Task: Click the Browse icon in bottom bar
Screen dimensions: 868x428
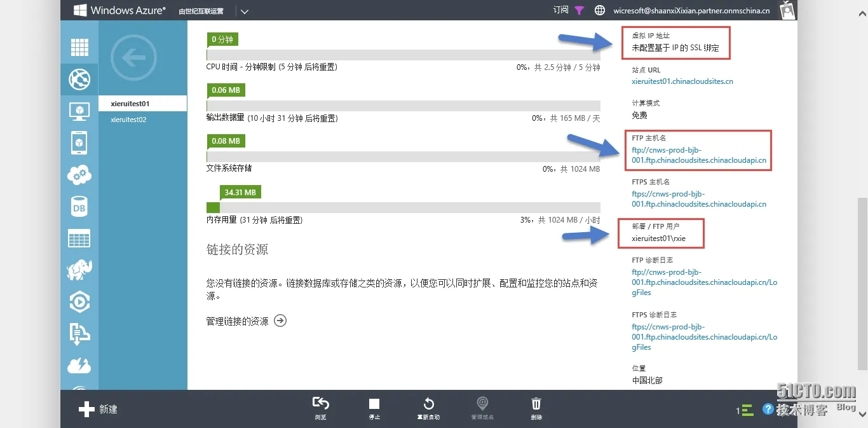Action: point(321,404)
